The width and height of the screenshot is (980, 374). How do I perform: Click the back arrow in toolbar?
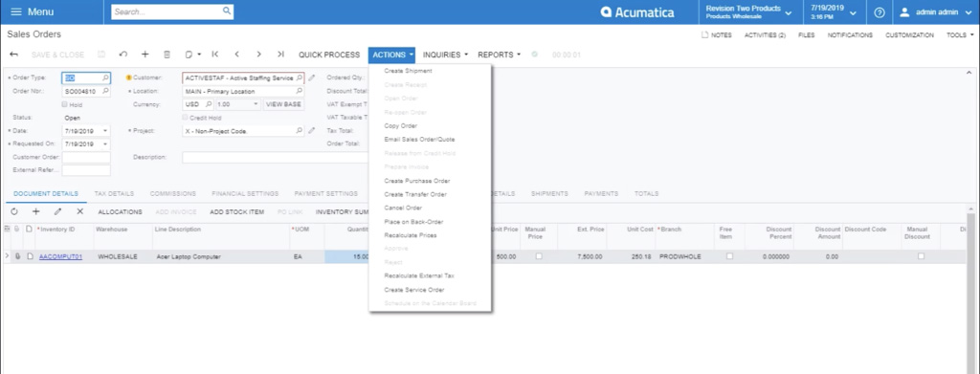[x=13, y=55]
